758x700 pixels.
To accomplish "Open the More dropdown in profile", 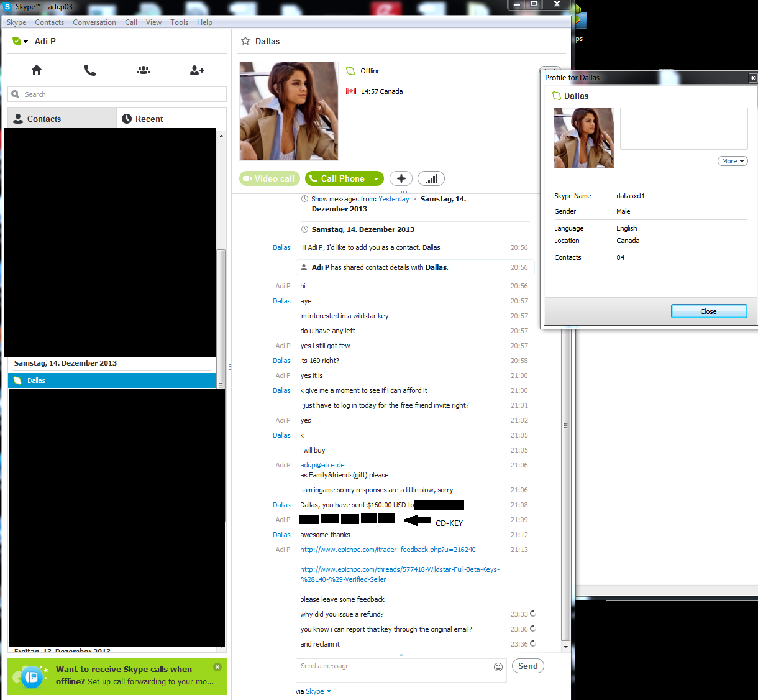I will 733,161.
